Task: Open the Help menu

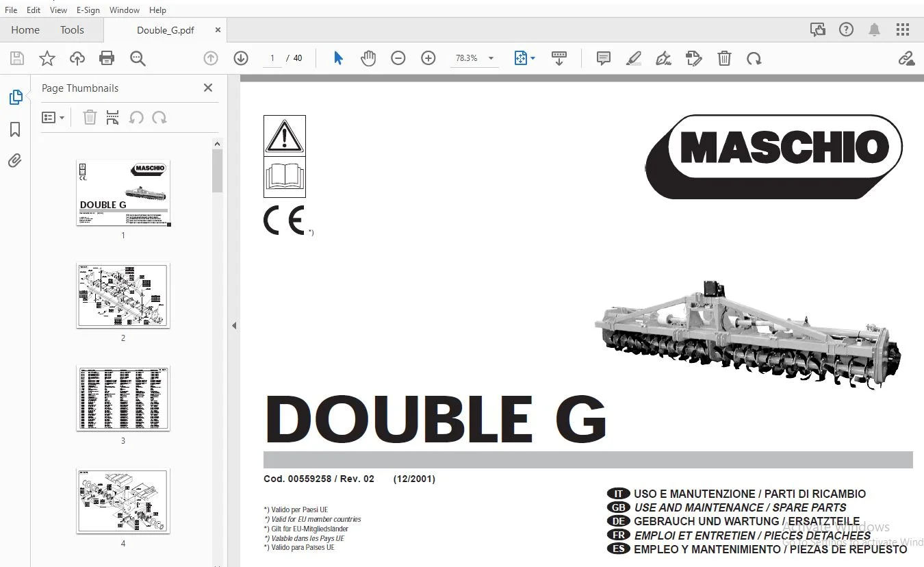Action: (x=157, y=10)
